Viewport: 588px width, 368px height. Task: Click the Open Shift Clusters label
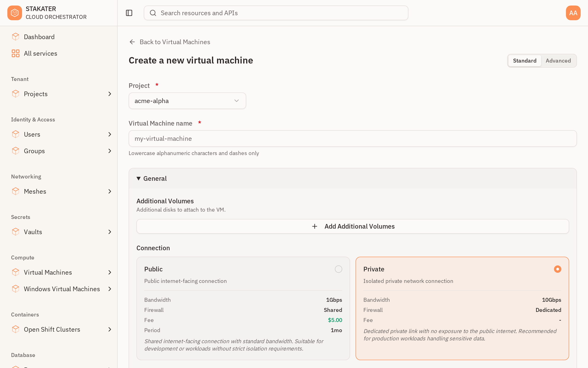(52, 329)
